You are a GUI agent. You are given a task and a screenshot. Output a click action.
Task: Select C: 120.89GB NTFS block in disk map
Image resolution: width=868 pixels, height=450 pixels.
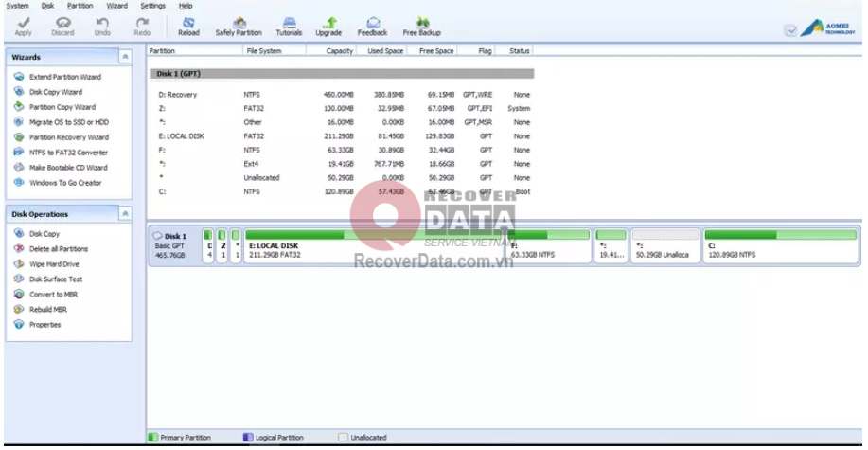tap(781, 246)
